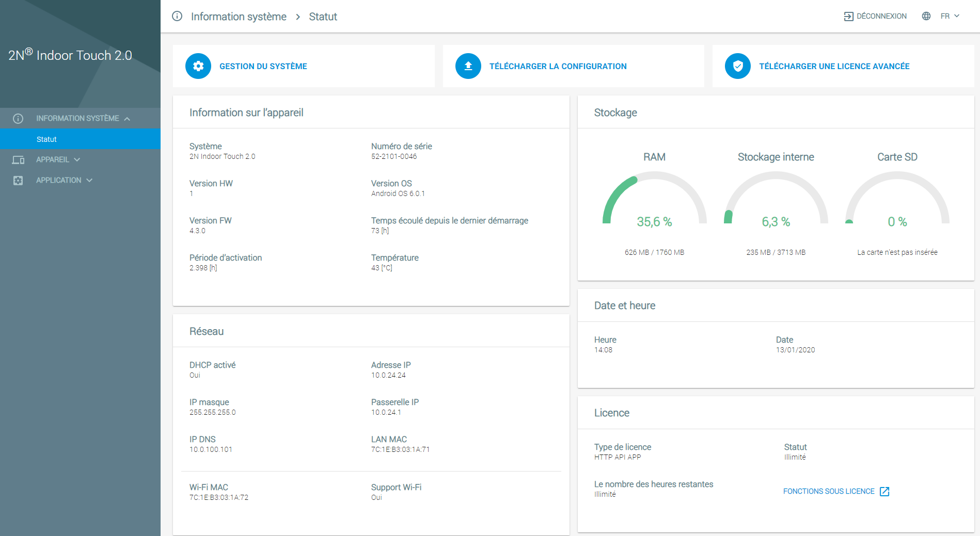Click the Stockage interne gauge
Viewport: 980px width, 536px height.
pyautogui.click(x=776, y=199)
